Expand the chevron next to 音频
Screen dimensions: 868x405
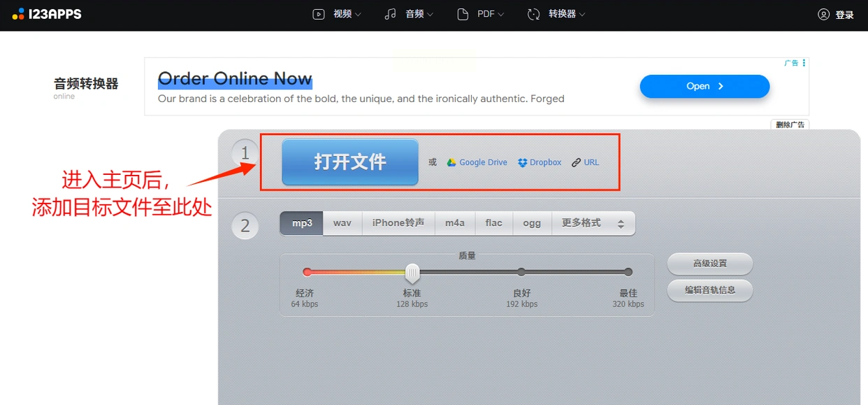pyautogui.click(x=430, y=15)
